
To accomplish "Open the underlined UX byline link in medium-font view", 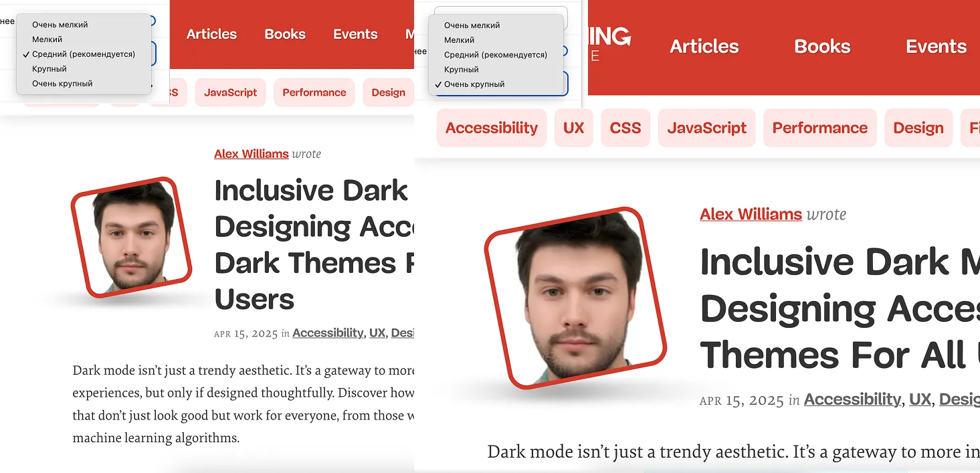I will 377,333.
